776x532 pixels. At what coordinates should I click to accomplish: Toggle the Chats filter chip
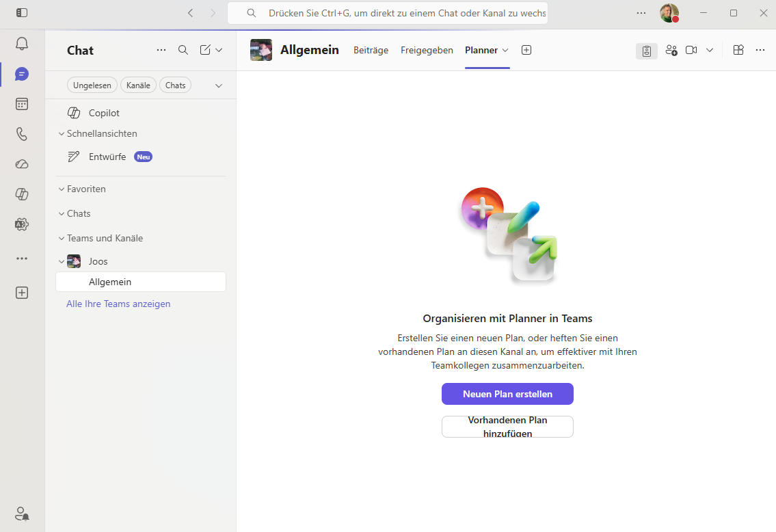coord(175,85)
